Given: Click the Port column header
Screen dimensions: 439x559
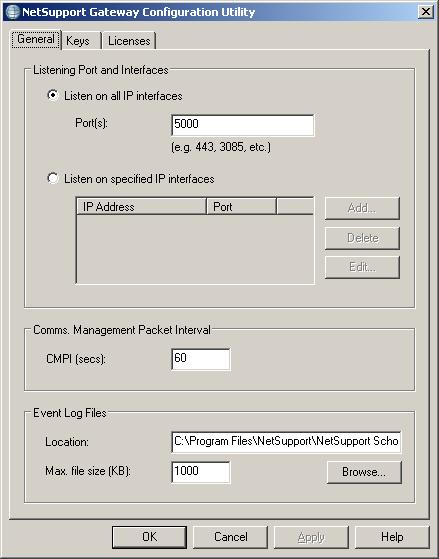Looking at the screenshot, I should click(241, 207).
